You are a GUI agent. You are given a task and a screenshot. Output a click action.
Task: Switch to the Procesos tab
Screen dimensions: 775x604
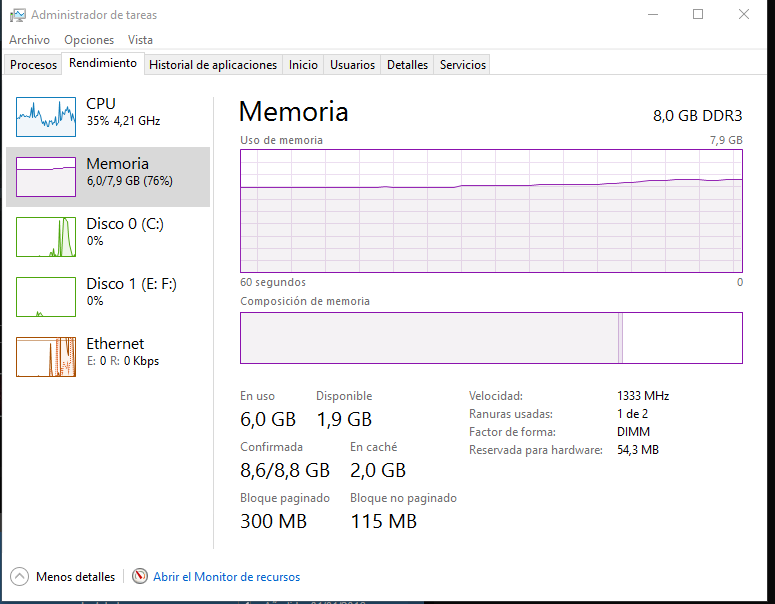[x=34, y=65]
